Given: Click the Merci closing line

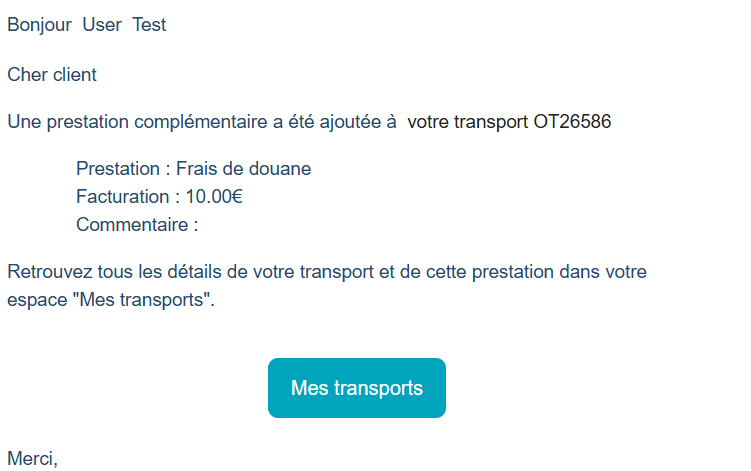Looking at the screenshot, I should [33, 459].
